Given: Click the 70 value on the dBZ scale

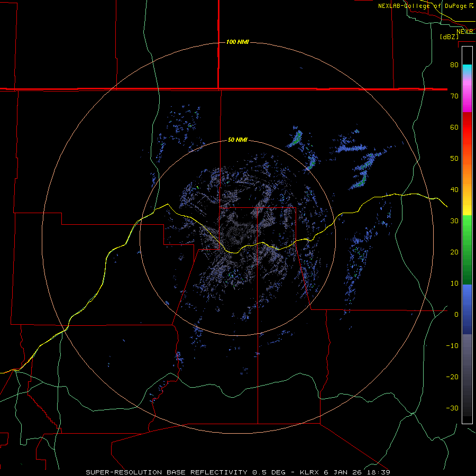Looking at the screenshot, I should (454, 96).
